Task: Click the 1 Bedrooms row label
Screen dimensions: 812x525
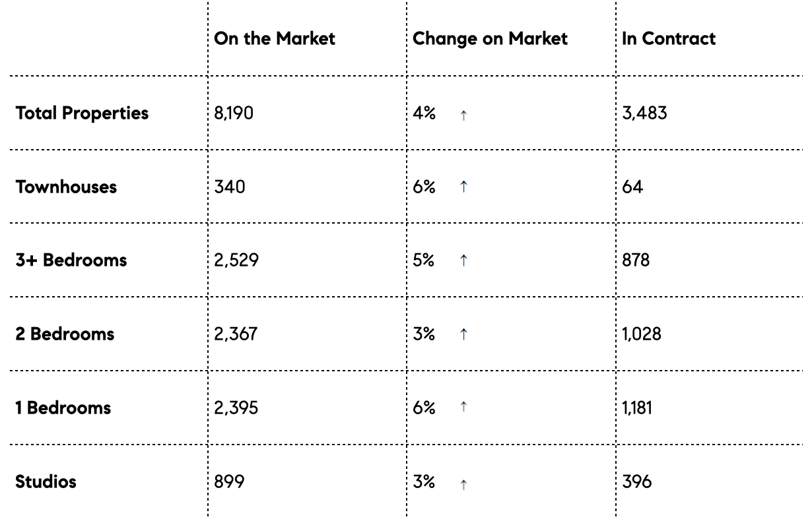Action: [x=63, y=408]
